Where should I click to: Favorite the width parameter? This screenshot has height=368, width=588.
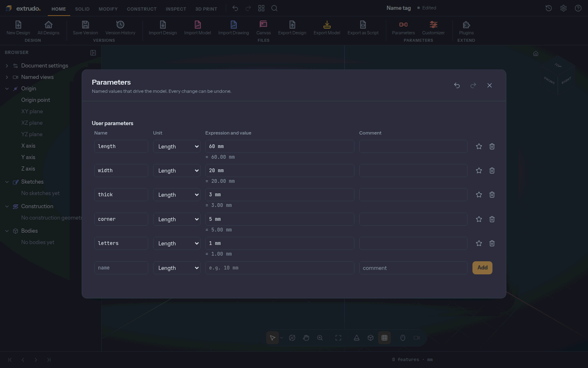[x=479, y=171]
